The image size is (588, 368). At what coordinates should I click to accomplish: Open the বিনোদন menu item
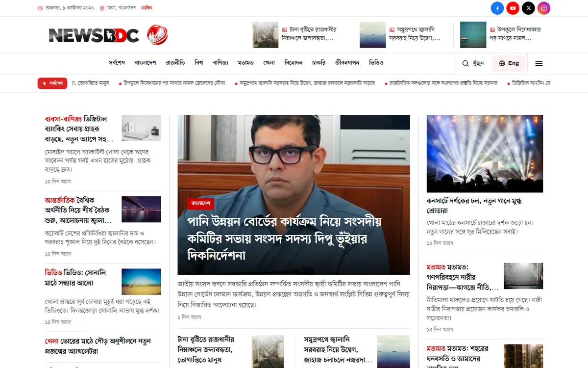[x=294, y=63]
